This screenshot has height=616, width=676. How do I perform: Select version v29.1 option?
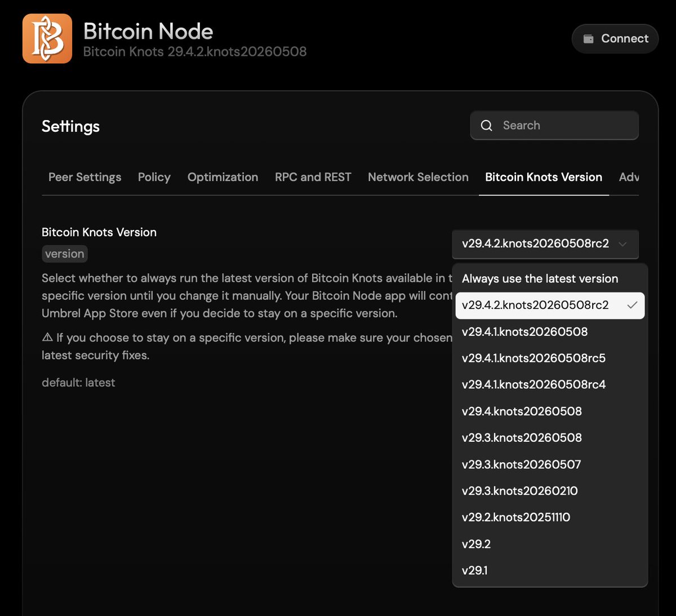click(550, 570)
